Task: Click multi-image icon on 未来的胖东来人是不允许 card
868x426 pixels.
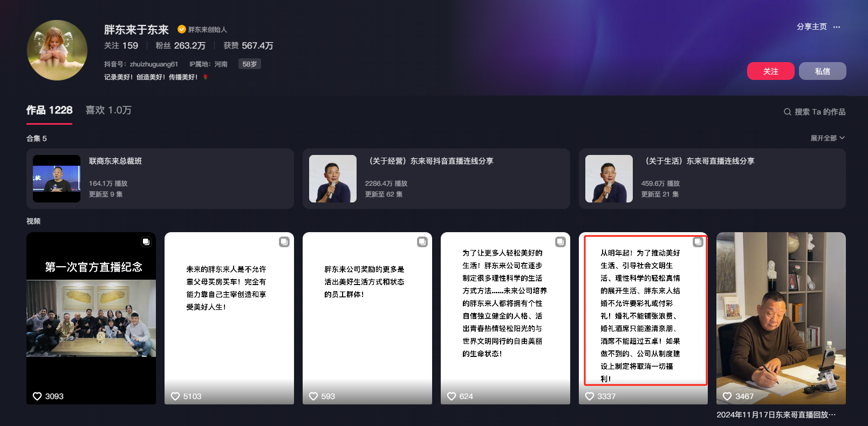Action: [x=284, y=242]
